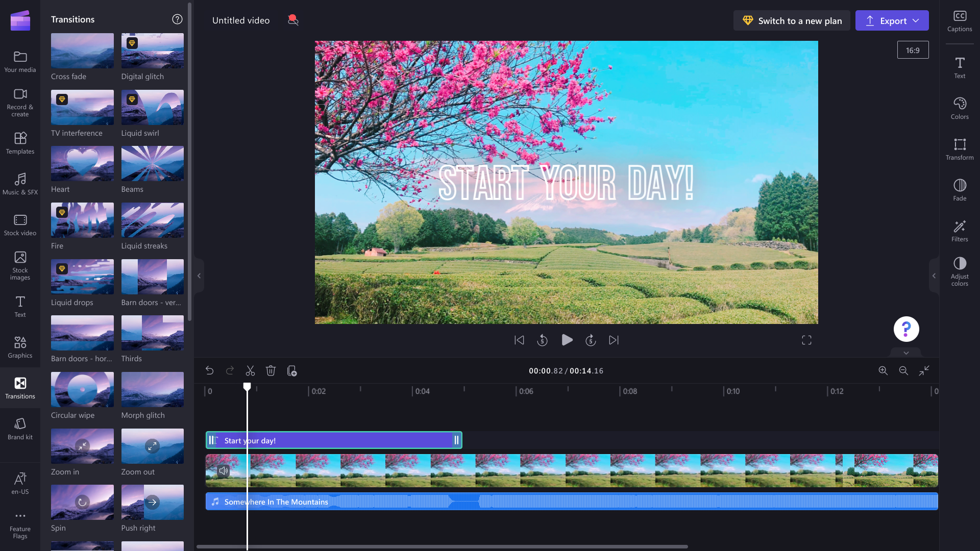Skip to the start of video
Screen dimensions: 980x551
click(519, 340)
